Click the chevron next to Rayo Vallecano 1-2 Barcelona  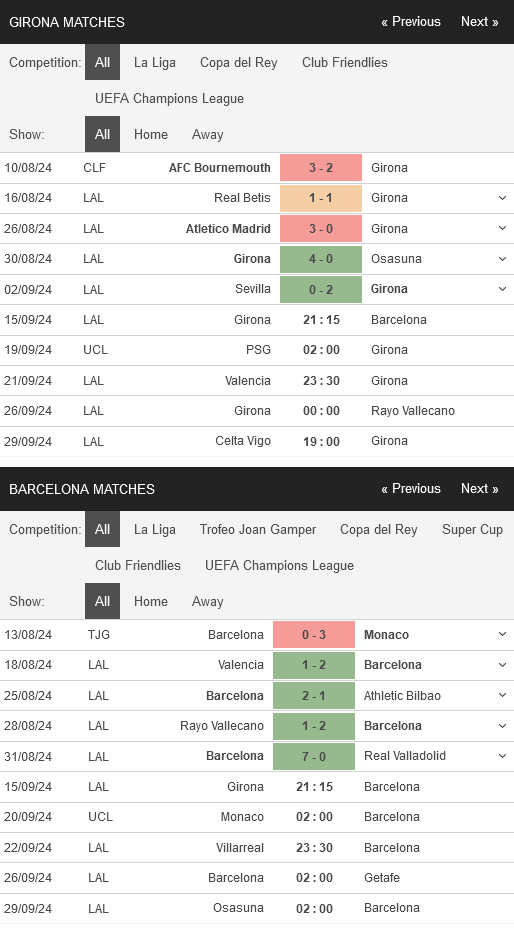pos(502,726)
